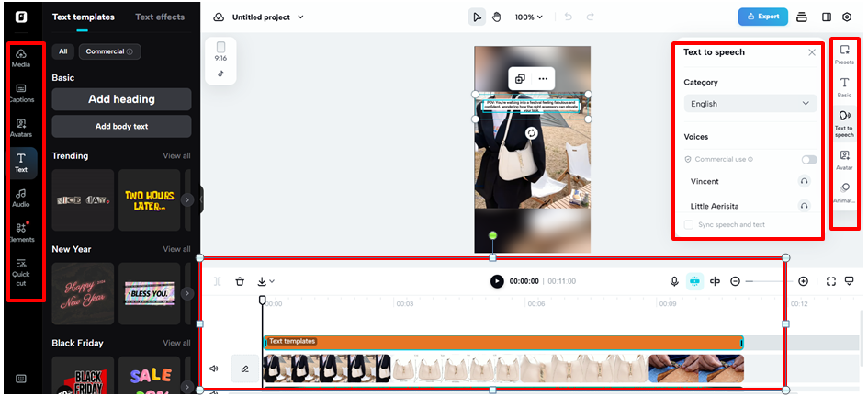Check the Sync speech and text box
Viewport: 868px width, 397px height.
[x=690, y=225]
